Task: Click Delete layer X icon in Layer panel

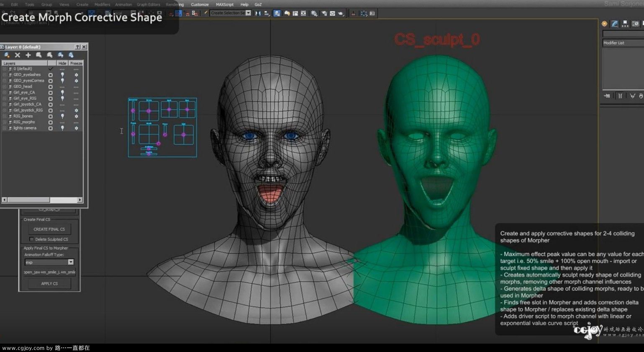Action: pyautogui.click(x=18, y=55)
